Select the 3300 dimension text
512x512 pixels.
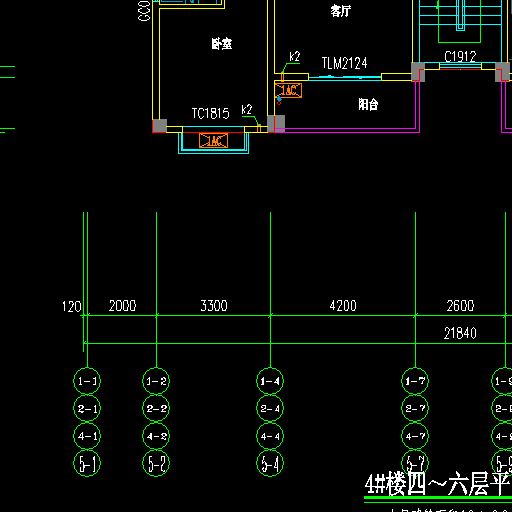(x=214, y=306)
